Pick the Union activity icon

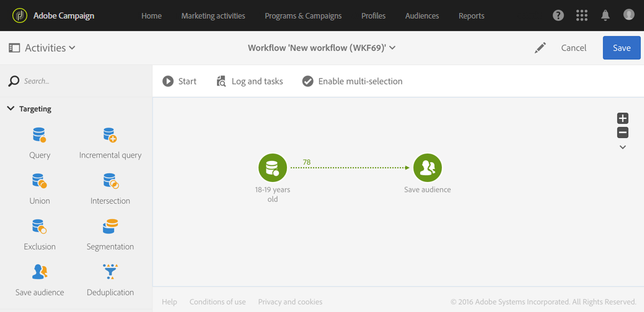point(40,181)
